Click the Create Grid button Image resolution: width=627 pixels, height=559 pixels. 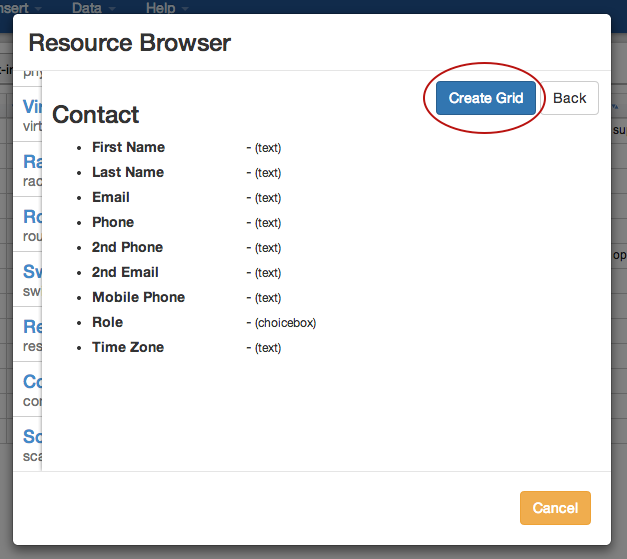click(485, 98)
